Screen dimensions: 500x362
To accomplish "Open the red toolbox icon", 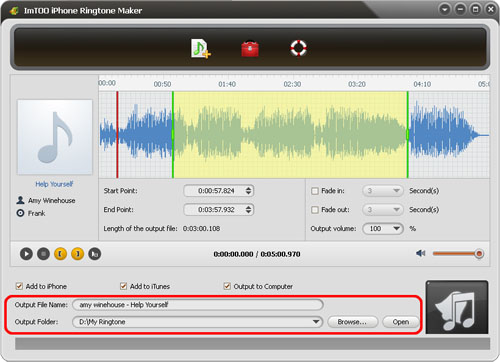I will [250, 49].
